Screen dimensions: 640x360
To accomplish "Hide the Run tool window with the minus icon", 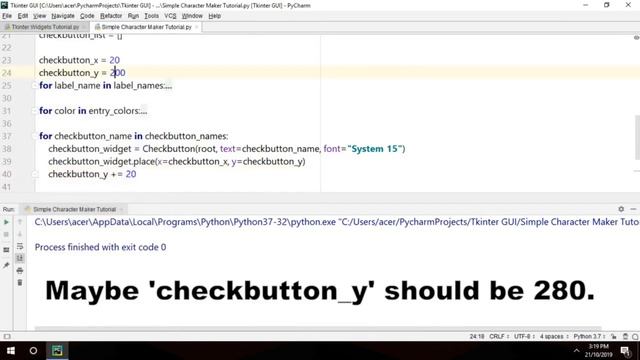I will (x=633, y=209).
